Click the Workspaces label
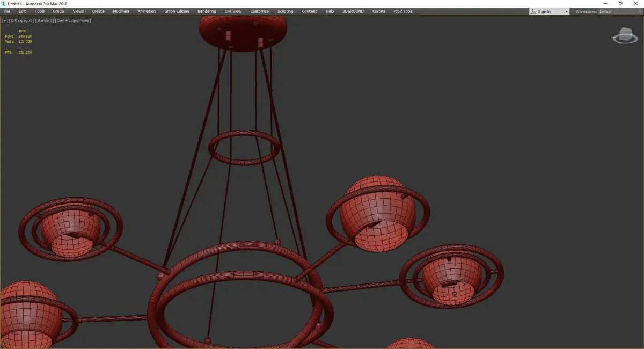 coord(586,11)
